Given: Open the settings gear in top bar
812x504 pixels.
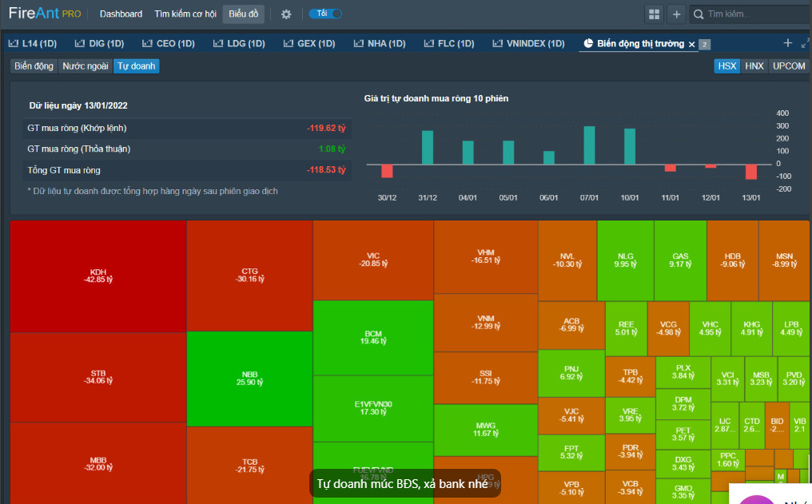Looking at the screenshot, I should coord(286,14).
